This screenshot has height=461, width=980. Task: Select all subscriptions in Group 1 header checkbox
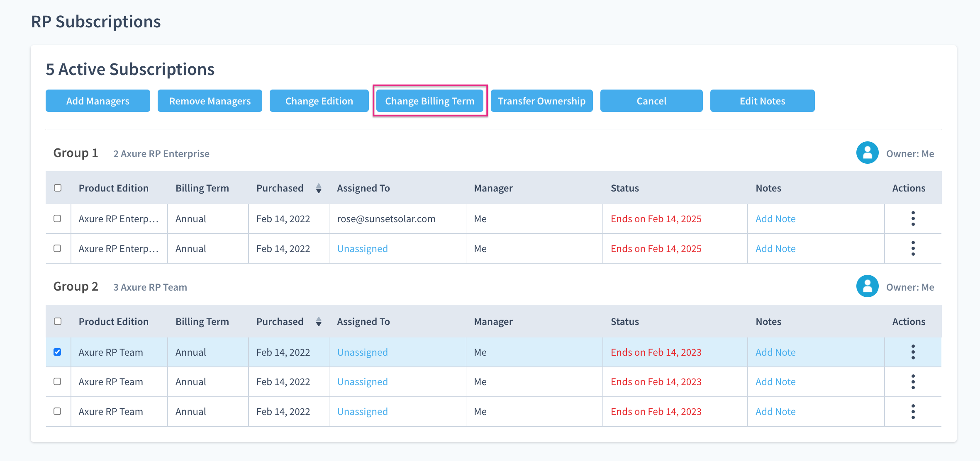coord(58,188)
